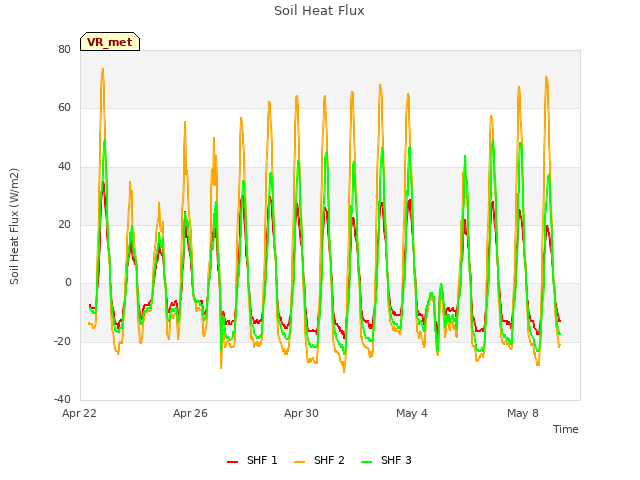The width and height of the screenshot is (640, 480).
Task: Click the -40 y-axis tick label
Action: pyautogui.click(x=62, y=399)
